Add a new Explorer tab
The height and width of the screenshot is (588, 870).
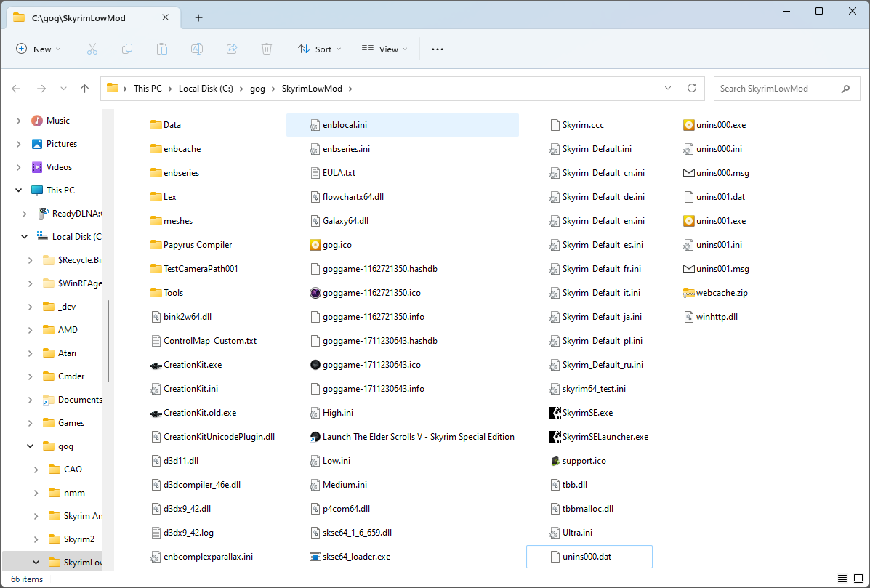point(198,17)
